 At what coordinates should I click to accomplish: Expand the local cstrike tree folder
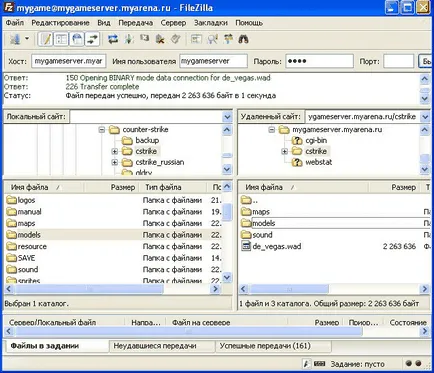[115, 152]
